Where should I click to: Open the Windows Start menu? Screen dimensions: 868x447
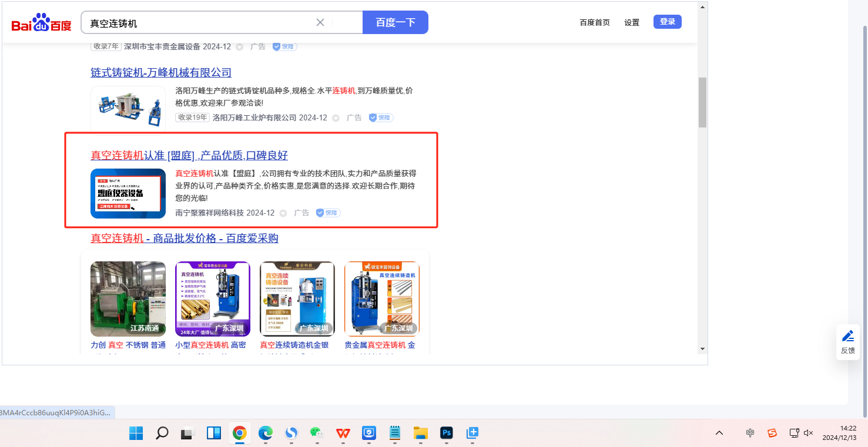pos(136,433)
